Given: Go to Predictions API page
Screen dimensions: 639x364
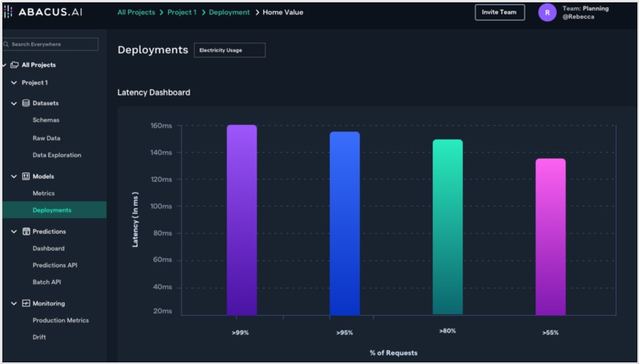Looking at the screenshot, I should click(x=55, y=265).
